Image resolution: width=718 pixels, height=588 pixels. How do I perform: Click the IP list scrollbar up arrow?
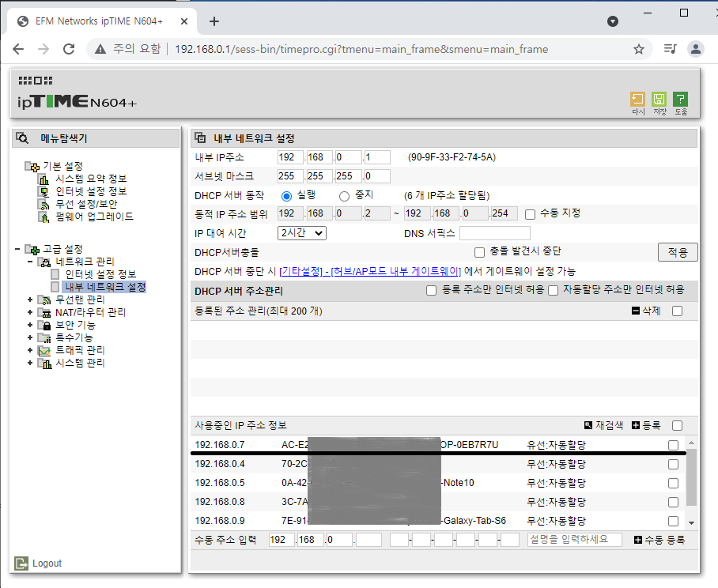click(691, 443)
